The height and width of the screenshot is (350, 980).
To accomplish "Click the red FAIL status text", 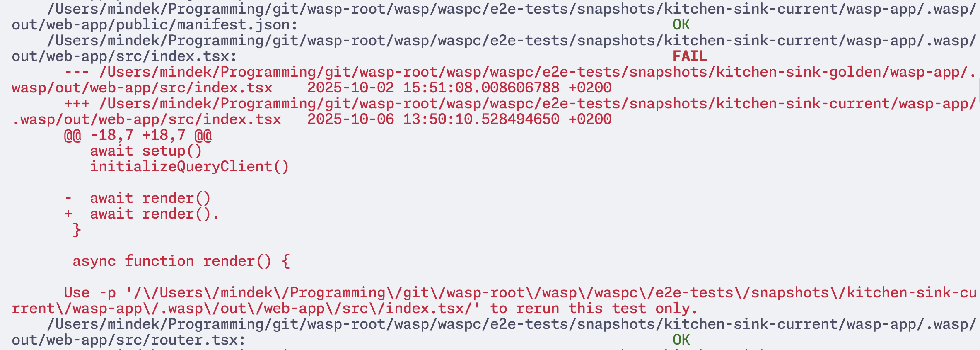I will [x=690, y=56].
